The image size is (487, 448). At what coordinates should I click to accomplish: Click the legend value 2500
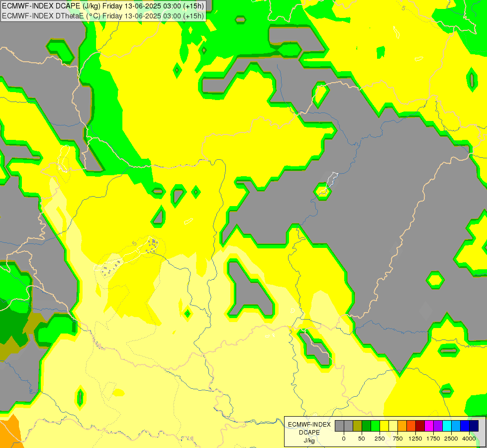pos(451,439)
